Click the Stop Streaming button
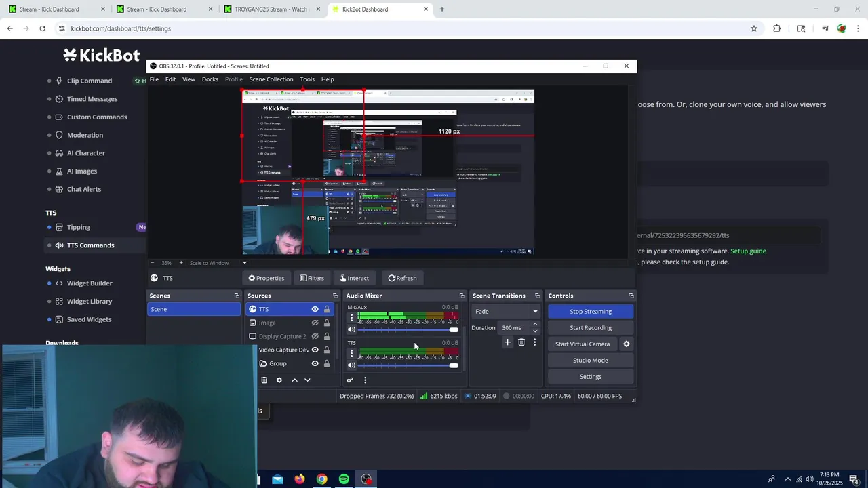The image size is (868, 488). [591, 312]
